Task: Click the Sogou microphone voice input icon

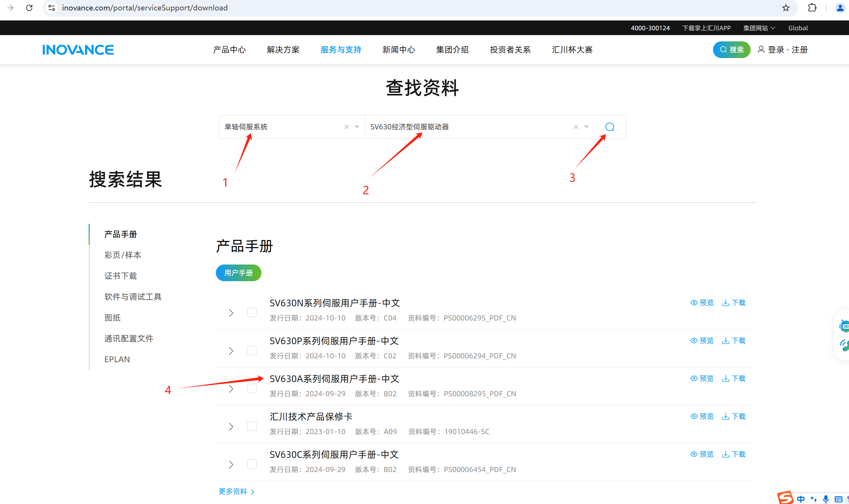Action: 826,499
